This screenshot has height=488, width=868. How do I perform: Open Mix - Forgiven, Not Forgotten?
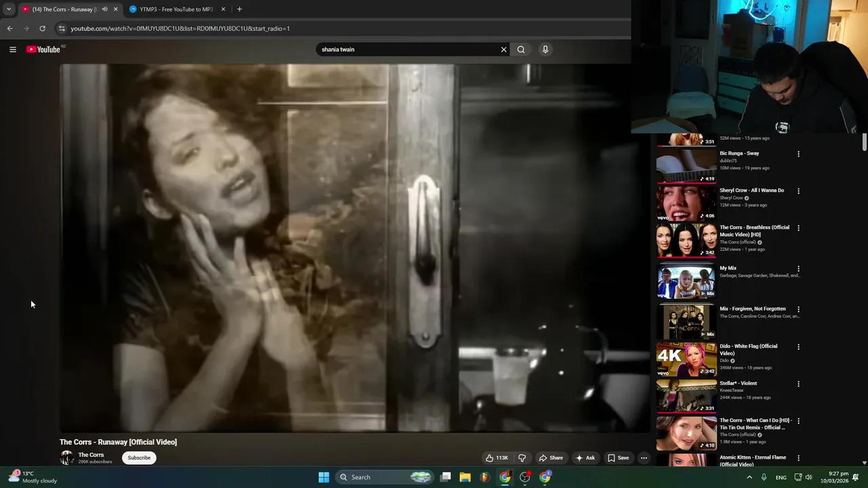click(752, 309)
